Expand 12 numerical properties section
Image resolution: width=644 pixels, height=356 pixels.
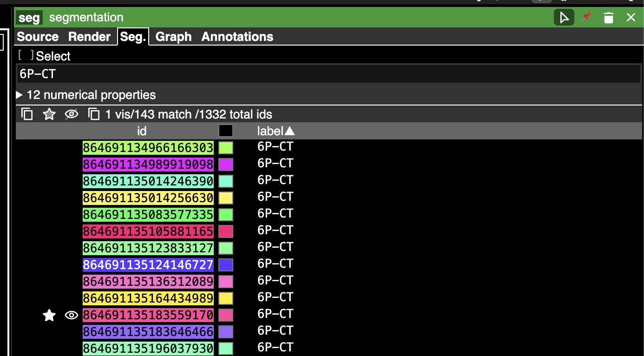click(x=86, y=95)
